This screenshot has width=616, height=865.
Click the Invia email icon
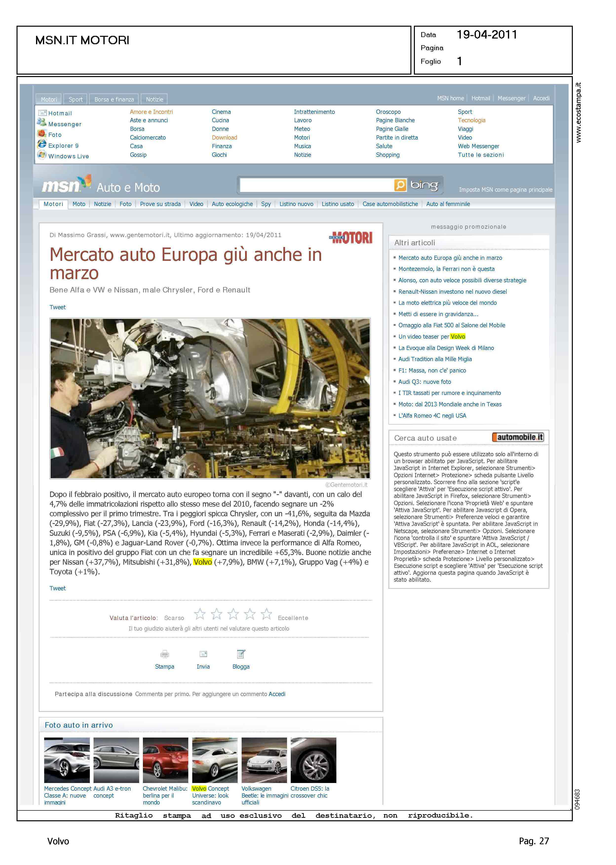(x=203, y=654)
